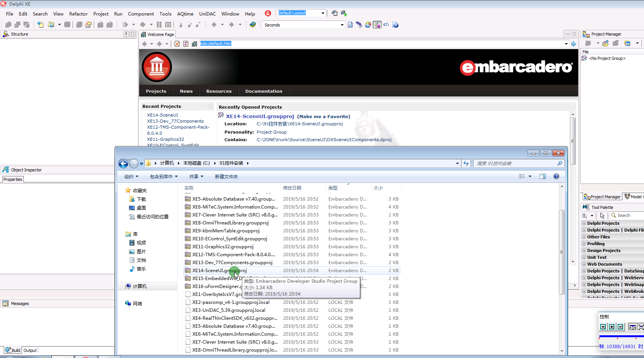Image resolution: width=644 pixels, height=358 pixels.
Task: Open the URL address dropdown in Welcome Page
Action: pyautogui.click(x=566, y=44)
